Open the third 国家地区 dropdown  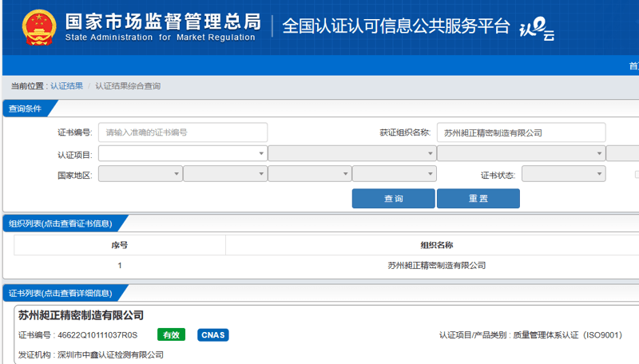click(310, 174)
